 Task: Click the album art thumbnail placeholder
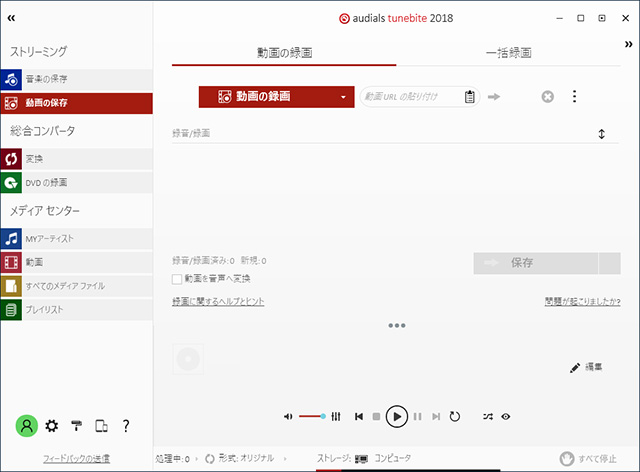[x=188, y=359]
